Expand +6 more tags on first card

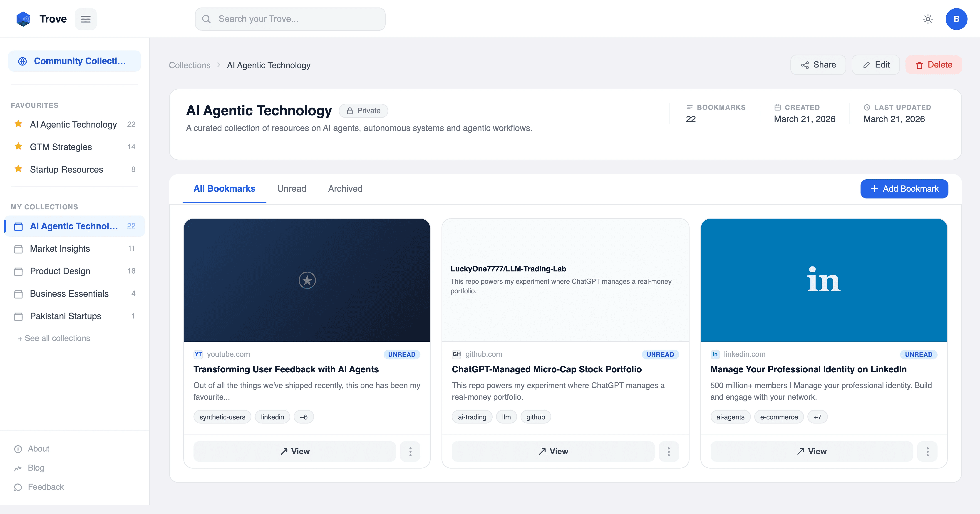304,417
